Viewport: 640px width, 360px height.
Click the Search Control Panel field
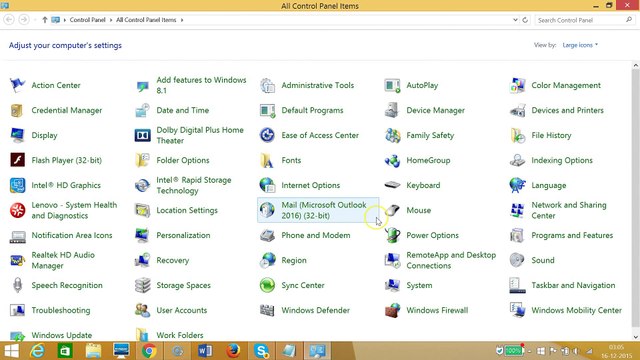584,20
